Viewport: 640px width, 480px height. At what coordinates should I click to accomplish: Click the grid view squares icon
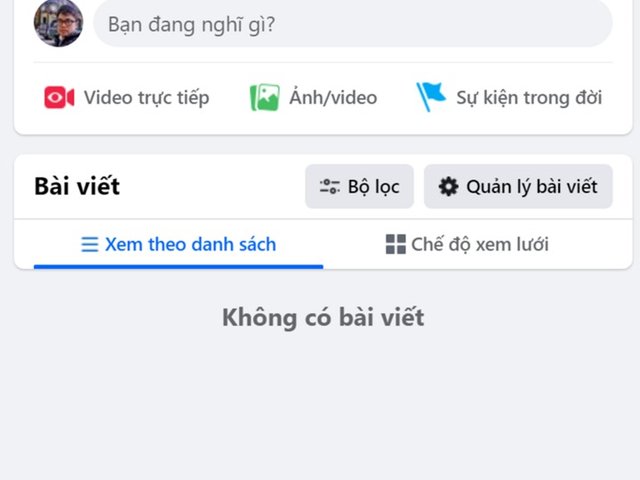pyautogui.click(x=396, y=245)
